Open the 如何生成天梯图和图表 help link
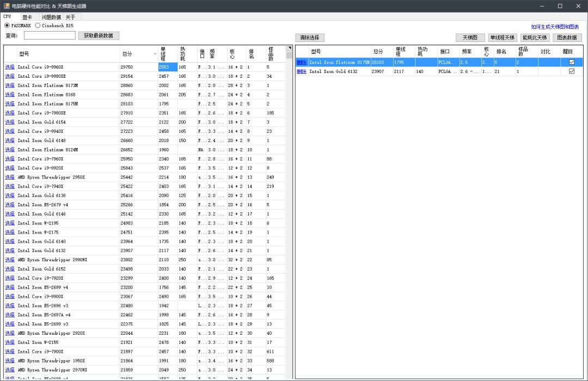The image size is (588, 381). [555, 27]
